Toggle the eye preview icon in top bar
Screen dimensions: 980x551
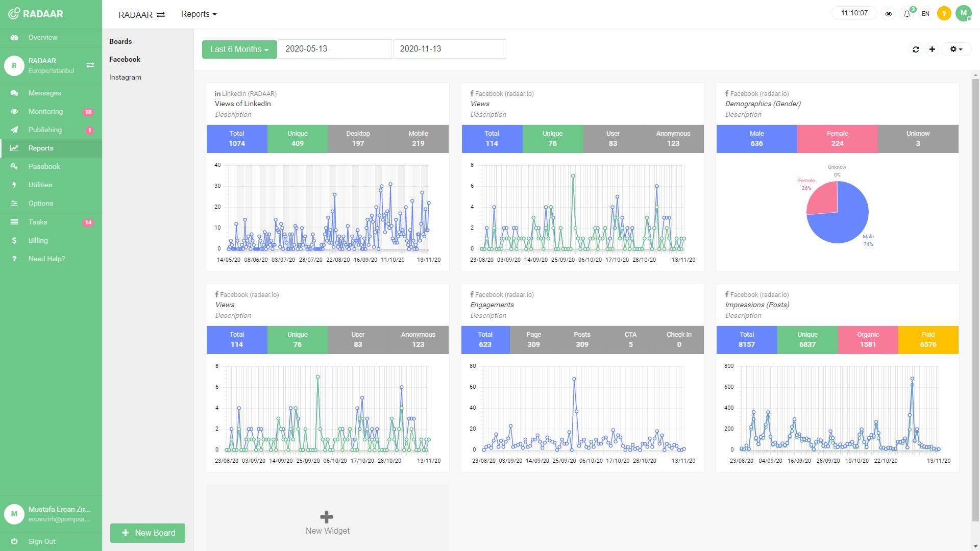(x=889, y=13)
